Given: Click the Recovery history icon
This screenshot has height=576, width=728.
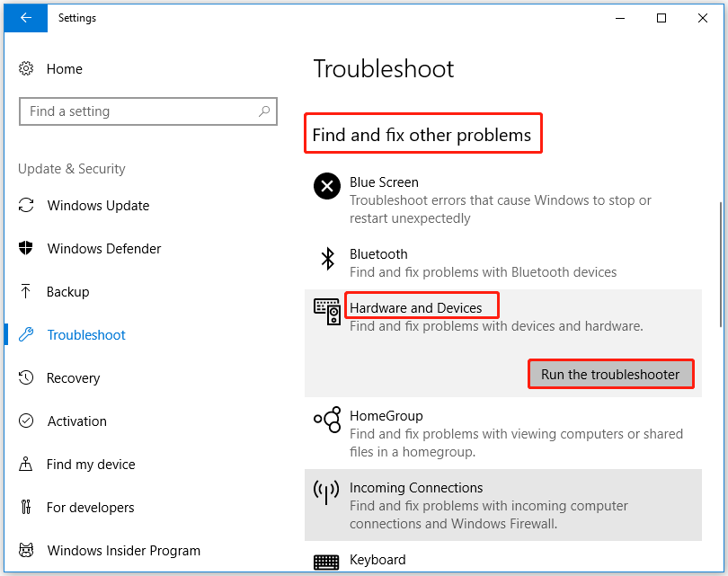Looking at the screenshot, I should pyautogui.click(x=26, y=378).
